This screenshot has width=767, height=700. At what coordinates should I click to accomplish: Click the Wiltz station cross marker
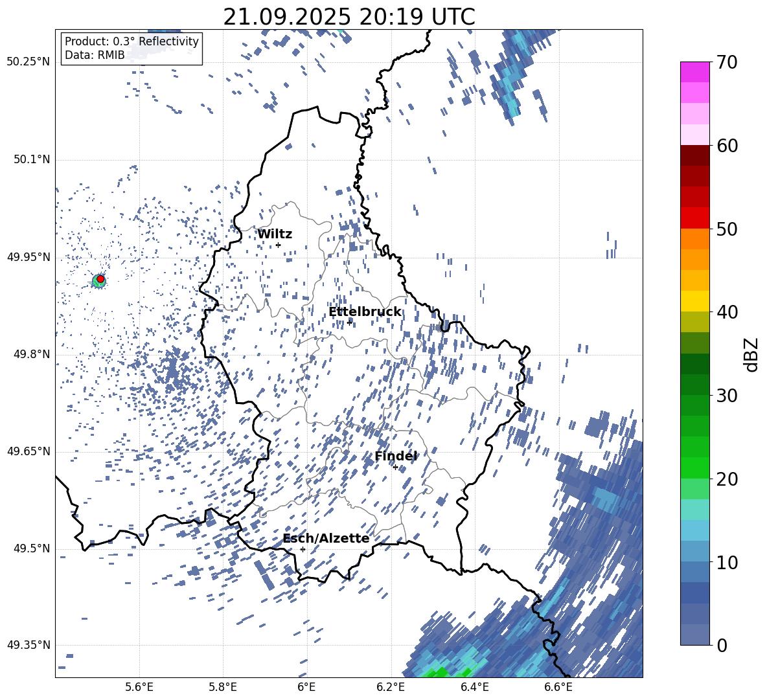[279, 245]
